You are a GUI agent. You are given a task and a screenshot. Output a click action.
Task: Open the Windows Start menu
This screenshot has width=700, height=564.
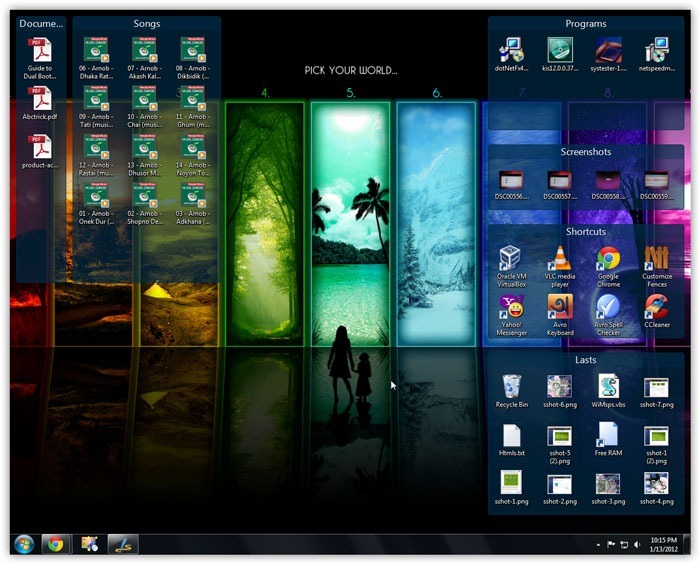click(x=24, y=544)
